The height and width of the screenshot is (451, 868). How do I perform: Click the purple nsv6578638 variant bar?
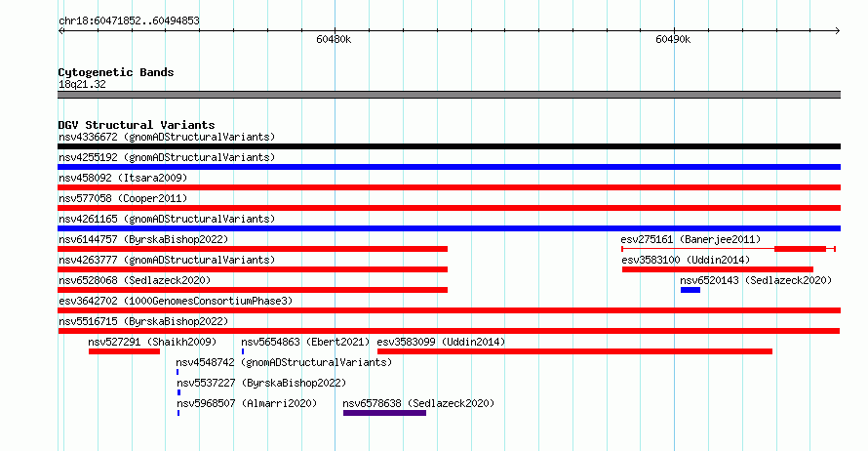(x=384, y=413)
